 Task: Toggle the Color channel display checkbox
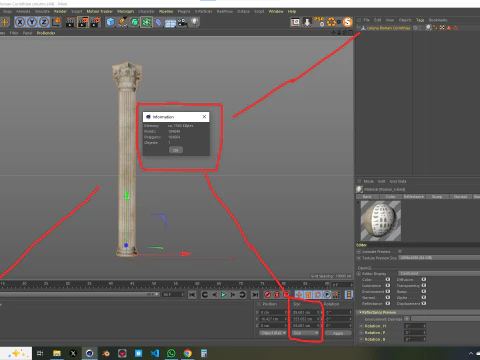(x=388, y=279)
